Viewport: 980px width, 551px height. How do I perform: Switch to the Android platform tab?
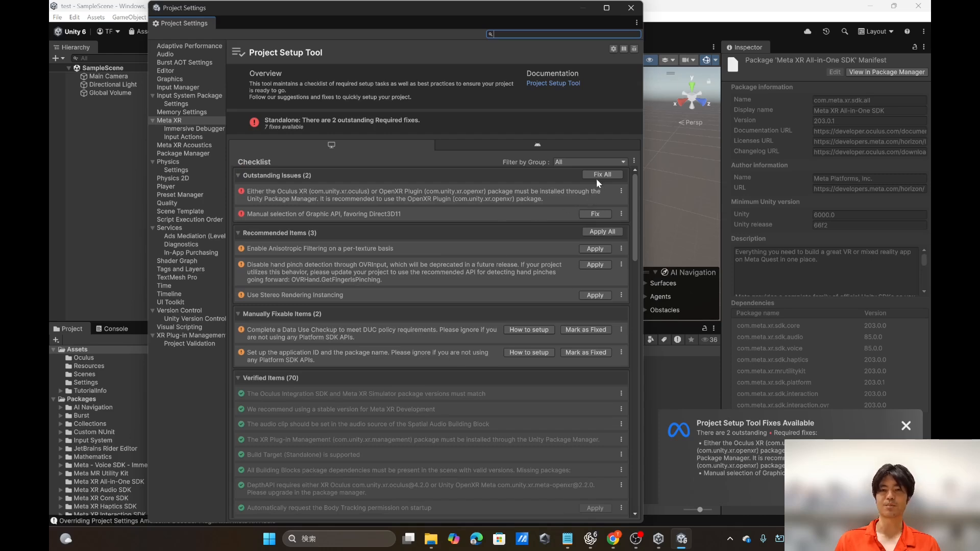pyautogui.click(x=537, y=145)
